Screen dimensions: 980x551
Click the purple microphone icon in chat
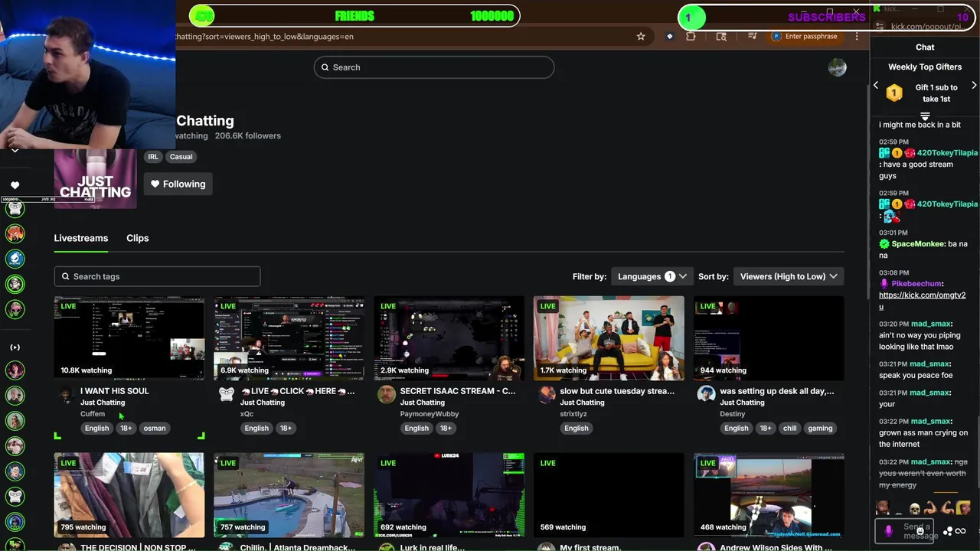coord(888,530)
